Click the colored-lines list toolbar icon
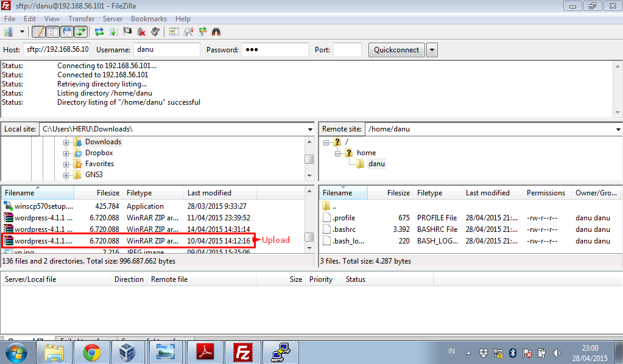The image size is (623, 364). [x=174, y=32]
